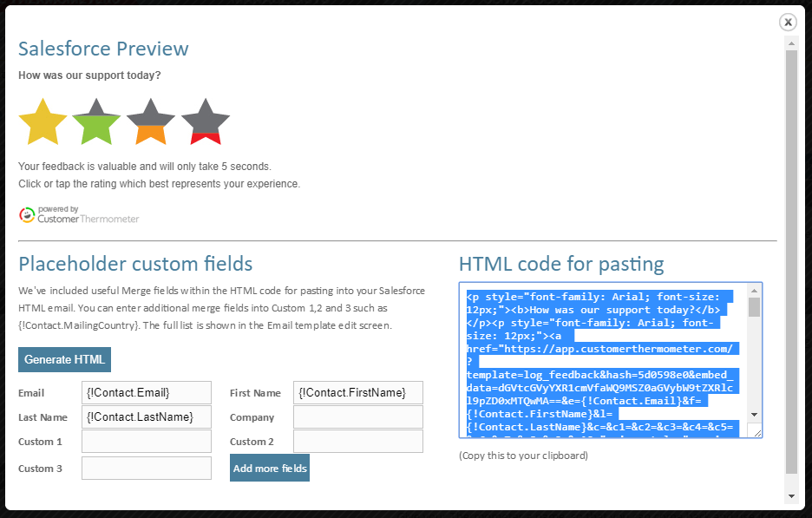Click the textarea resize handle corner
The image size is (812, 518).
point(757,432)
